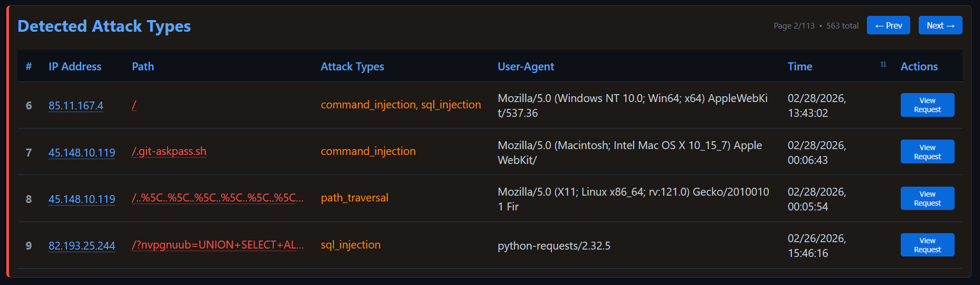This screenshot has height=285, width=980.
Task: View Request for the git-askpass attack
Action: pos(927,152)
